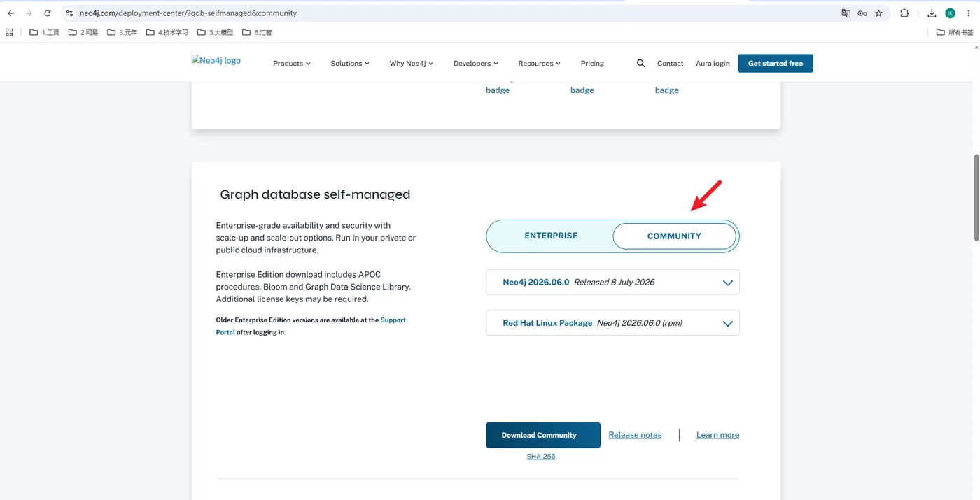
Task: Click the Download Community button
Action: 543,435
